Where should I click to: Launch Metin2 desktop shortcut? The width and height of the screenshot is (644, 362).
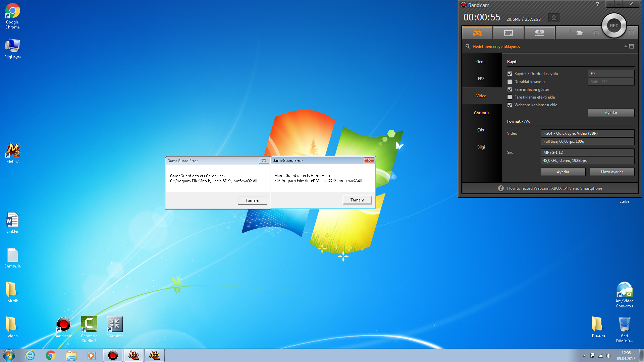click(x=12, y=153)
